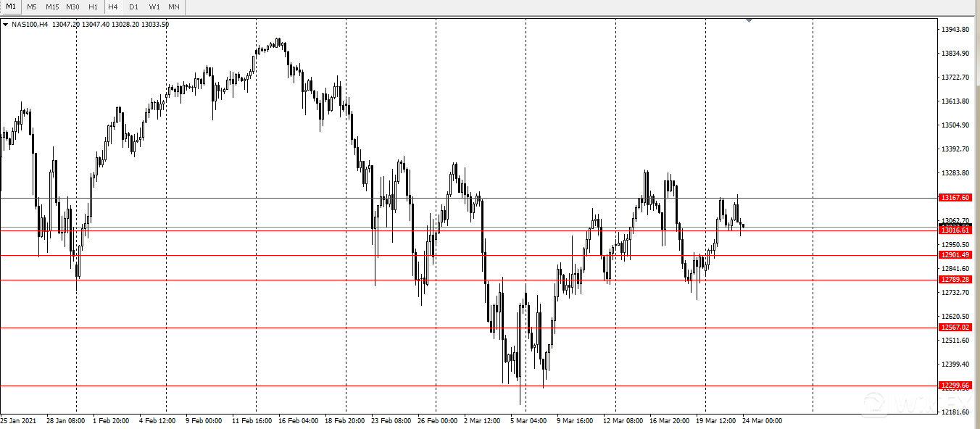The height and width of the screenshot is (429, 980).
Task: Switch chart to H1 timeframe
Action: pyautogui.click(x=93, y=7)
